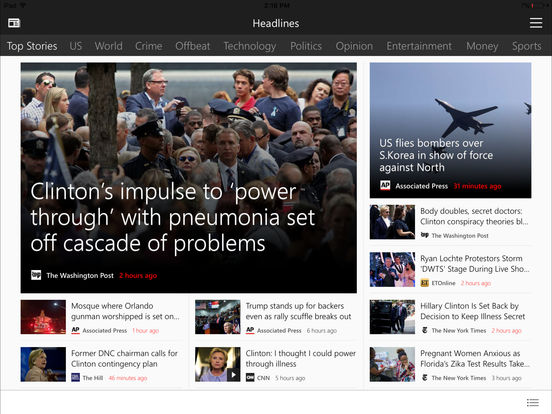This screenshot has height=414, width=552.
Task: Select the Offbeat category tab
Action: click(x=193, y=46)
